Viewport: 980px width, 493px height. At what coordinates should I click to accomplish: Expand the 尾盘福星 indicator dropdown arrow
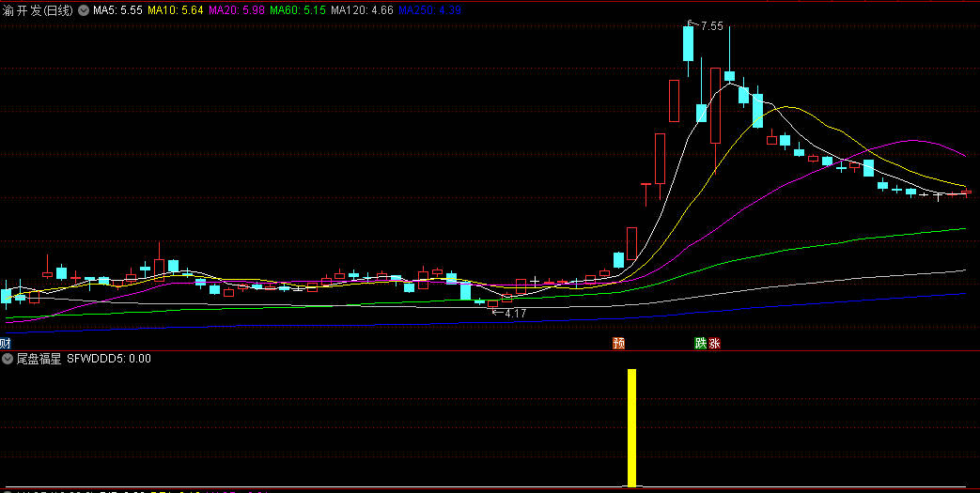(x=8, y=359)
